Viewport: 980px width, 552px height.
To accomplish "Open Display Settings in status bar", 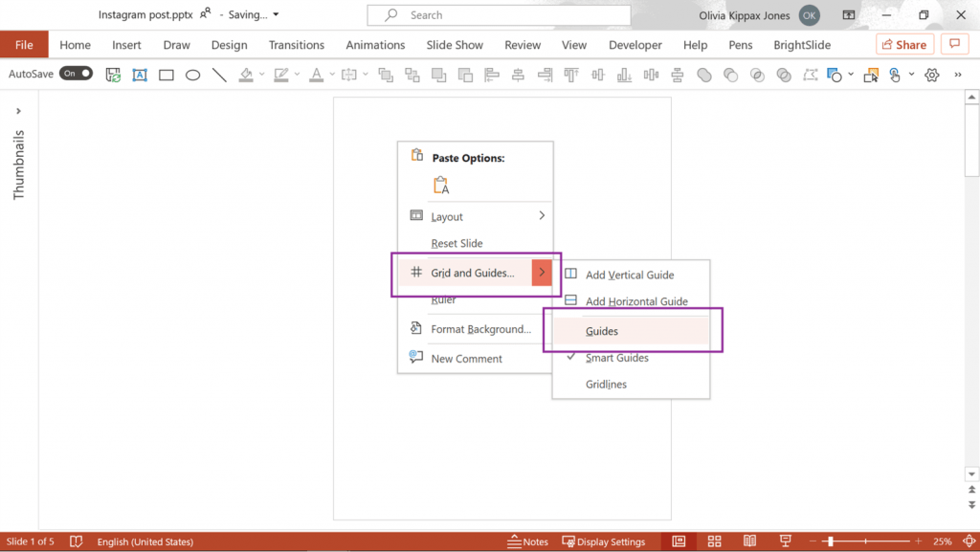I will [x=603, y=541].
